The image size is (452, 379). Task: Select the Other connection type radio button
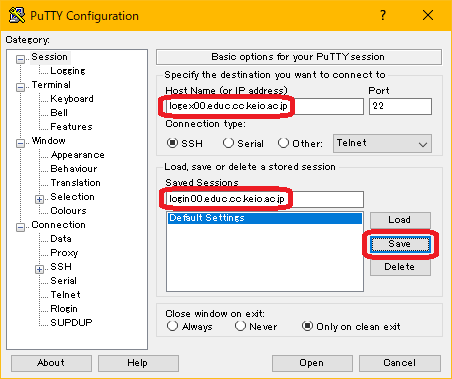(283, 143)
